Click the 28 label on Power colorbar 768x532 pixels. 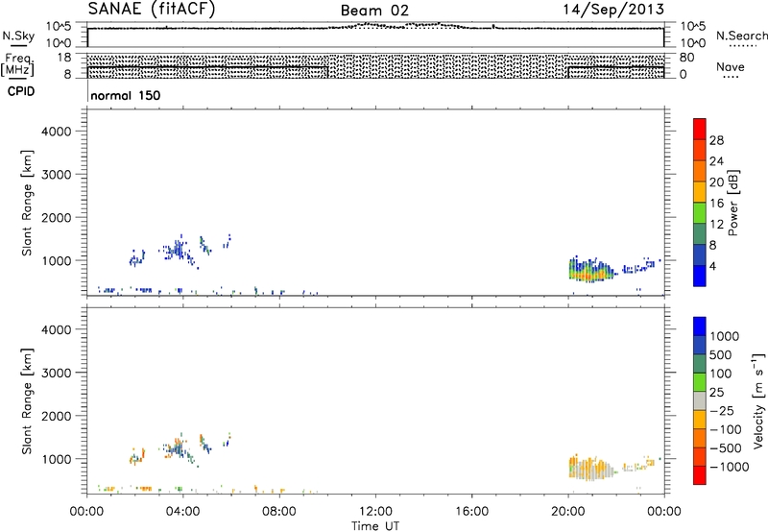pyautogui.click(x=716, y=140)
